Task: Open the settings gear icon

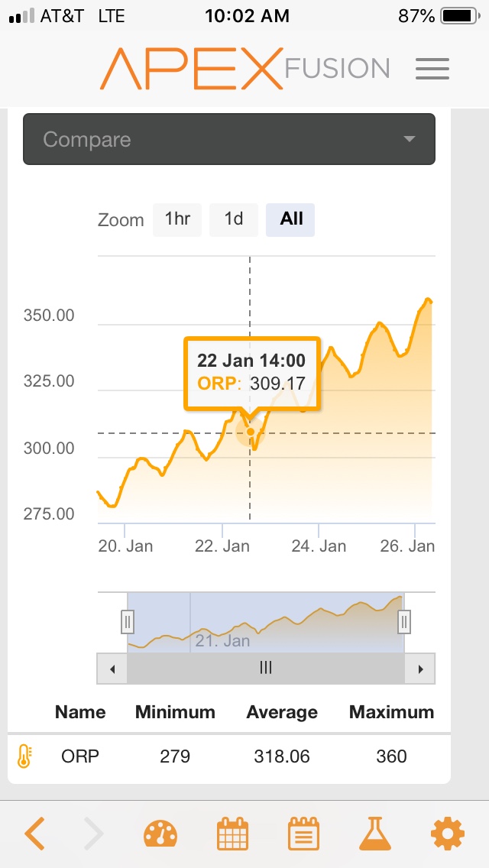Action: coord(448,833)
